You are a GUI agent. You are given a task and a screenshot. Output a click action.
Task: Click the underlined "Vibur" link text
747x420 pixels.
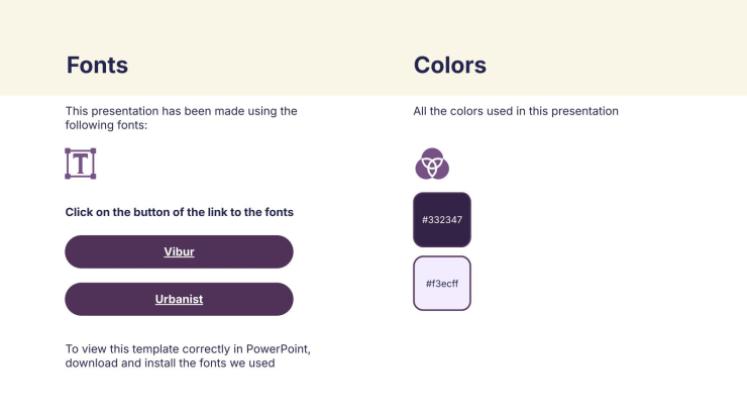[179, 252]
